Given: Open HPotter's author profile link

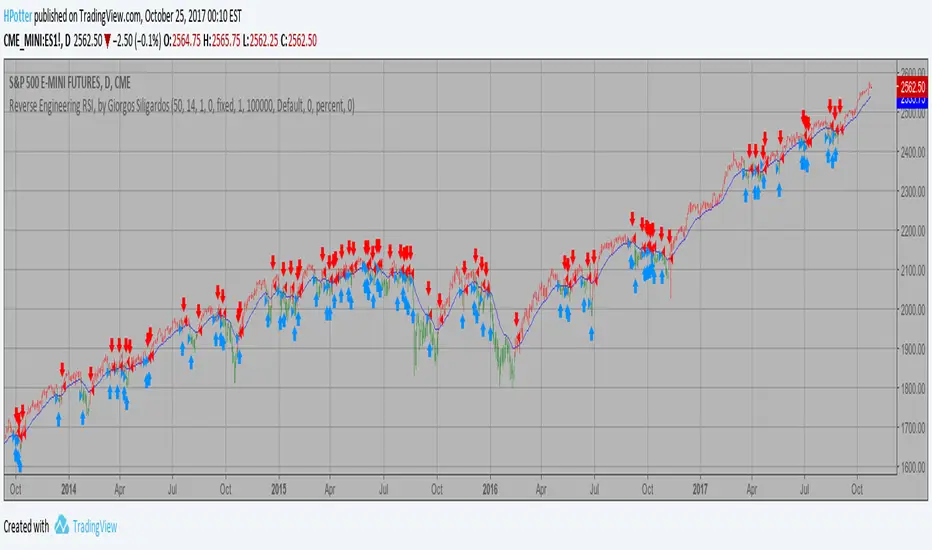Looking at the screenshot, I should (x=17, y=17).
